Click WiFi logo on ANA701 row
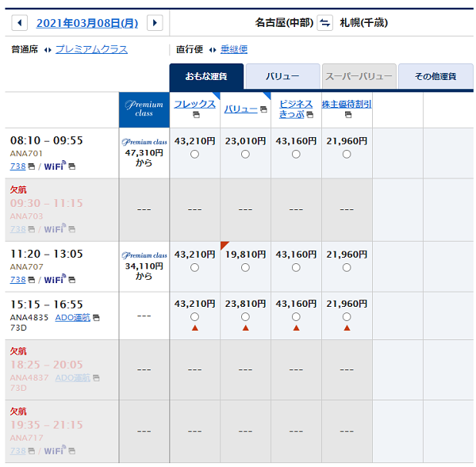 point(55,166)
